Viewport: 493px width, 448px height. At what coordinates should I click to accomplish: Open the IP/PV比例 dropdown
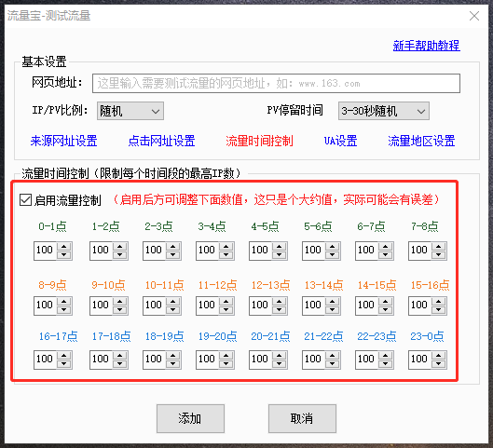click(x=130, y=111)
